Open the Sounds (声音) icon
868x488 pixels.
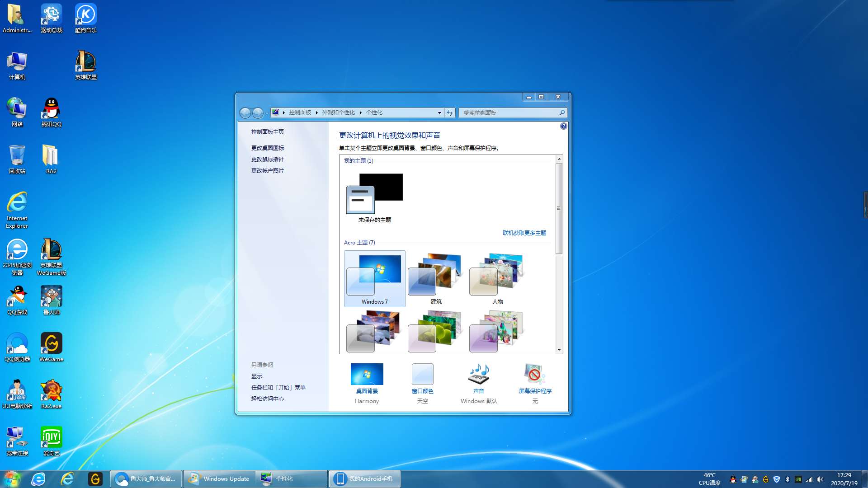(x=478, y=375)
